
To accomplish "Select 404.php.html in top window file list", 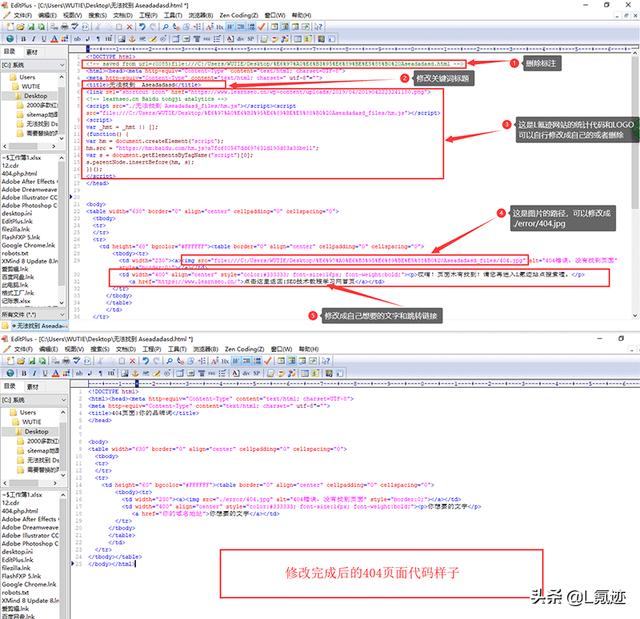I will (19, 173).
